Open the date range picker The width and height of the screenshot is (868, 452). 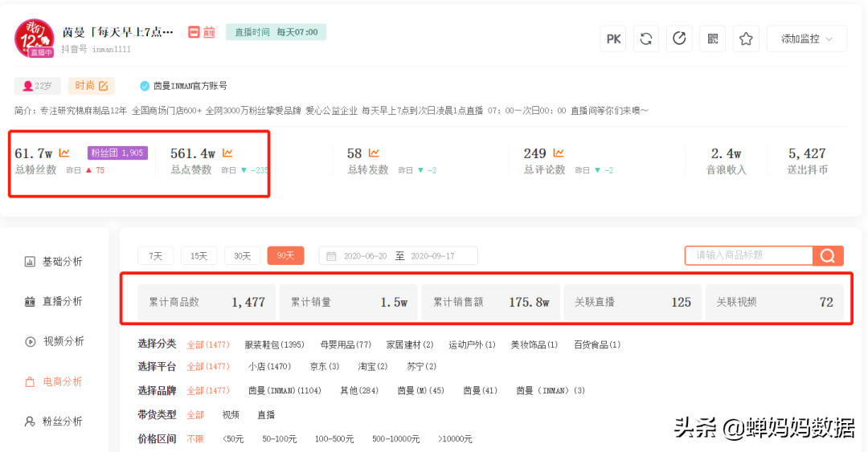coord(398,255)
